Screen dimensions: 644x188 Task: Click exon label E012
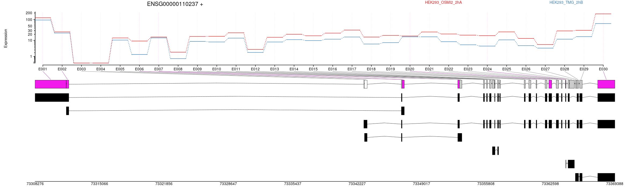[x=255, y=69]
